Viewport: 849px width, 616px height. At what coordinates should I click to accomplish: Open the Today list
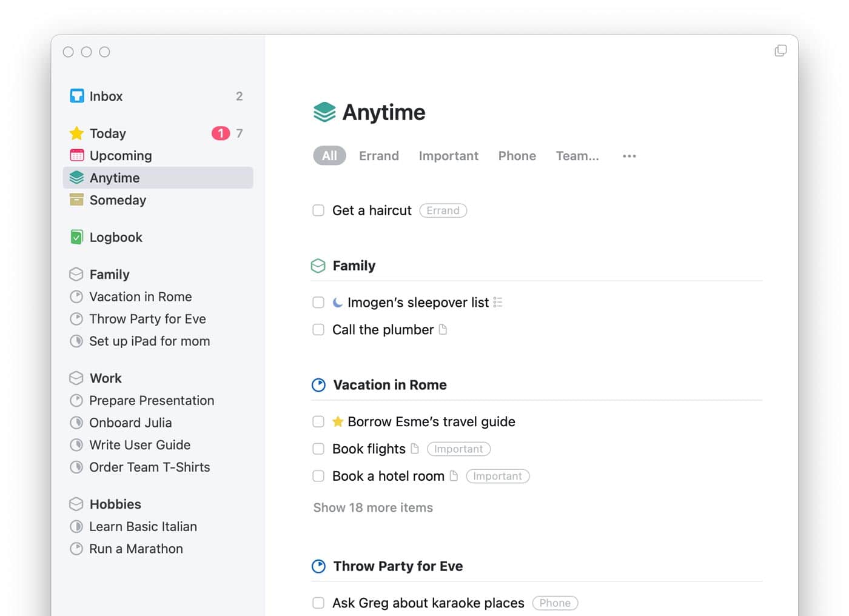(x=158, y=133)
